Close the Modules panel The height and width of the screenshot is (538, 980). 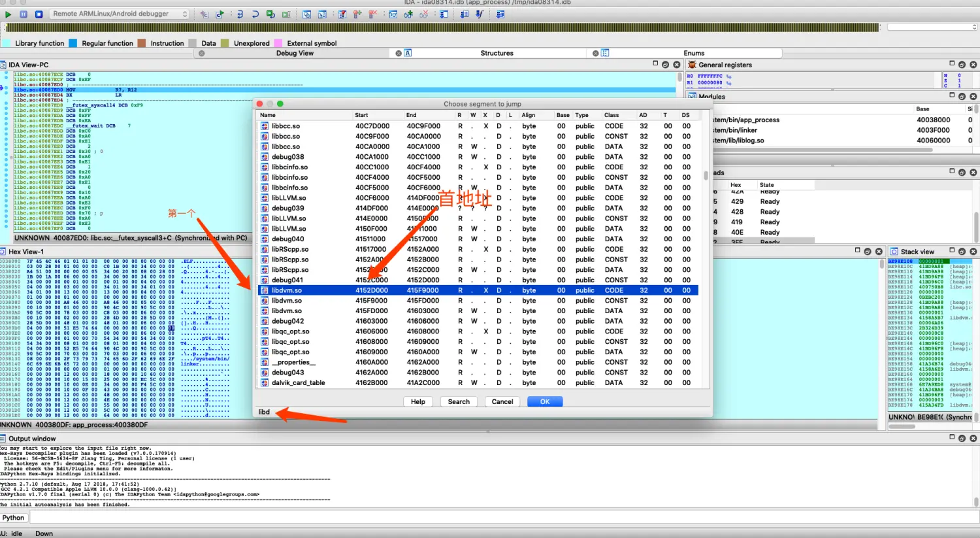(x=973, y=96)
